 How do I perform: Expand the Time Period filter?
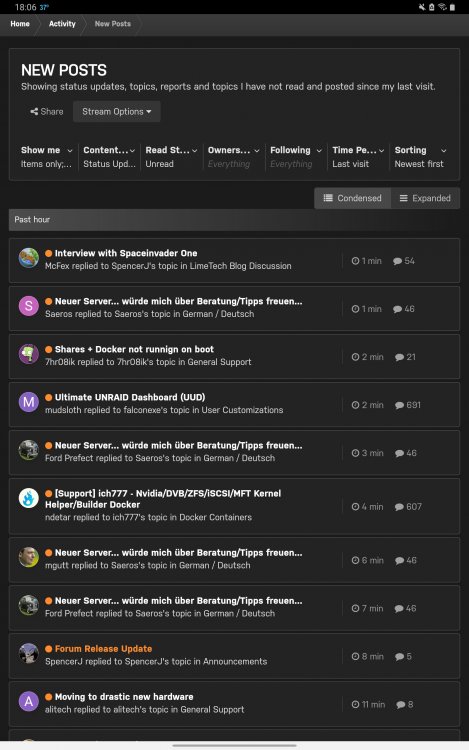(x=358, y=156)
